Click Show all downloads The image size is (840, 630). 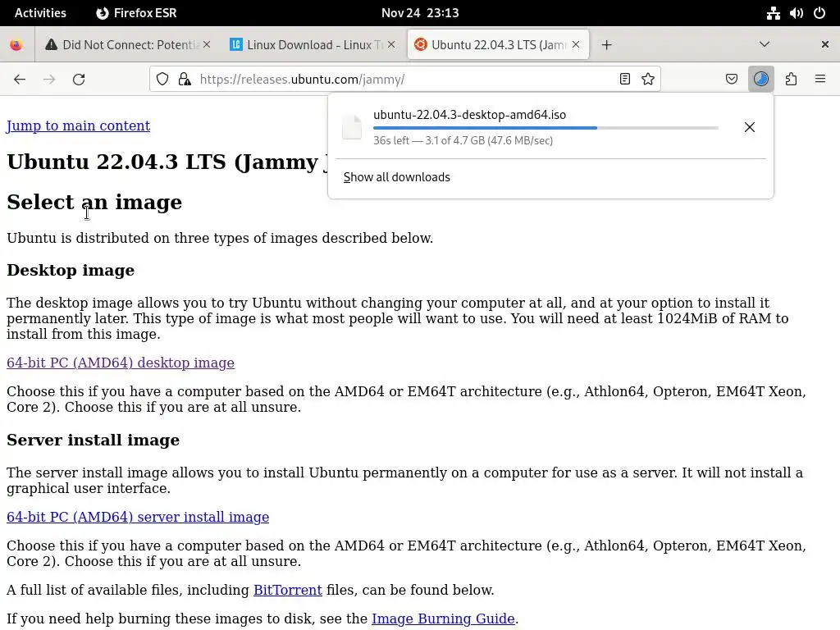pos(396,177)
